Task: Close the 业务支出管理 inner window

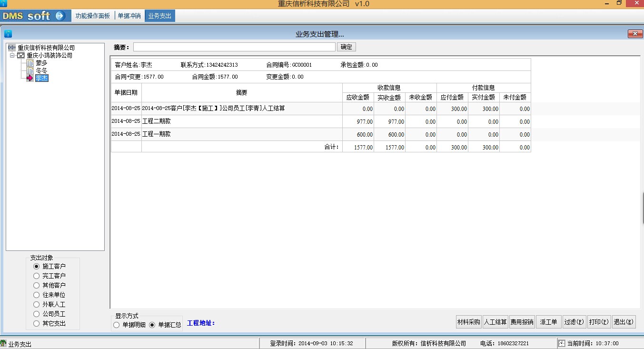Action: tap(635, 33)
